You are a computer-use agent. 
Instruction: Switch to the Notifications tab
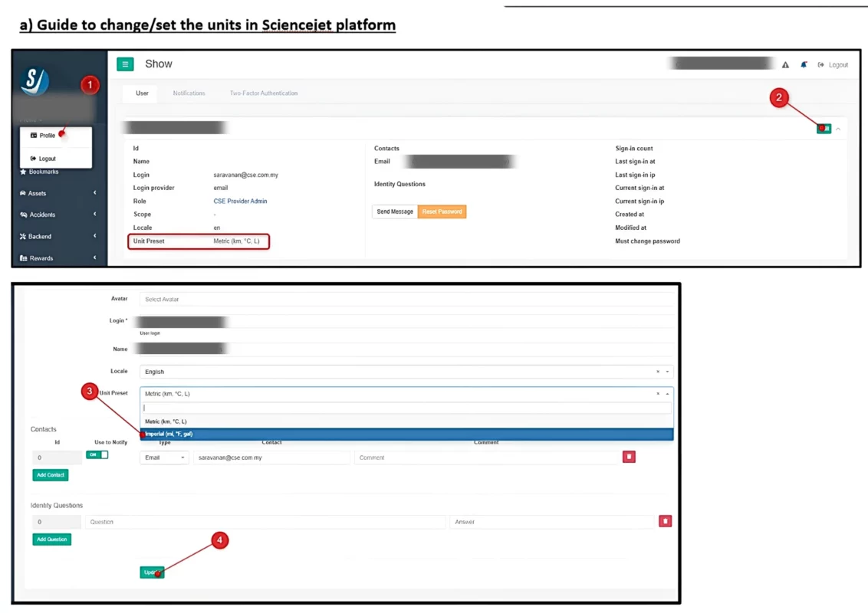189,93
